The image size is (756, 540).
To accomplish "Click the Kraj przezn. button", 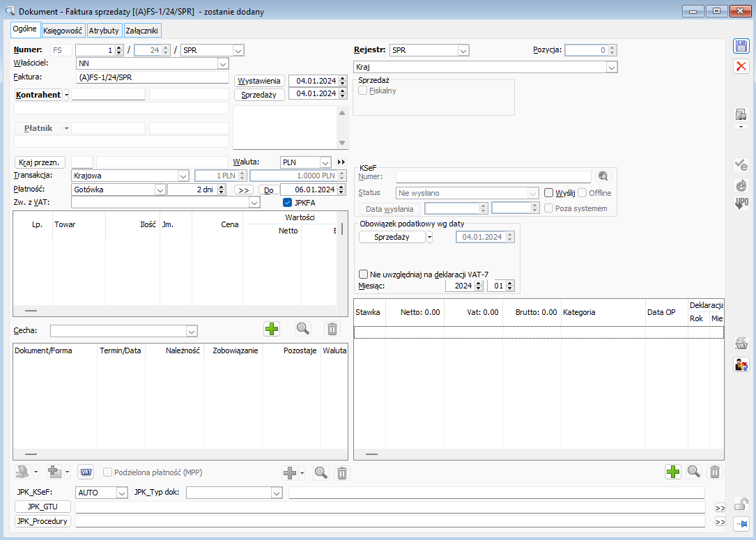I will 40,162.
